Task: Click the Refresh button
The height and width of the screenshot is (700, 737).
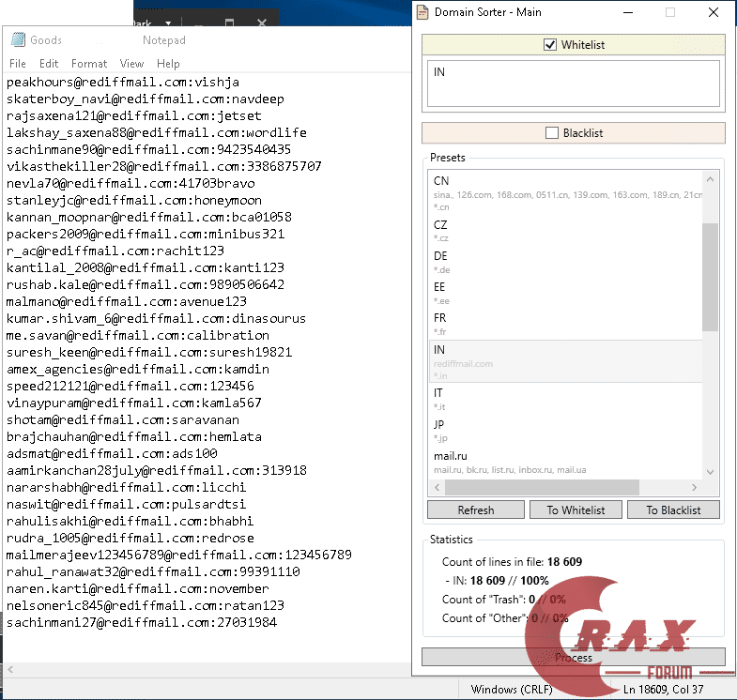Action: [476, 510]
